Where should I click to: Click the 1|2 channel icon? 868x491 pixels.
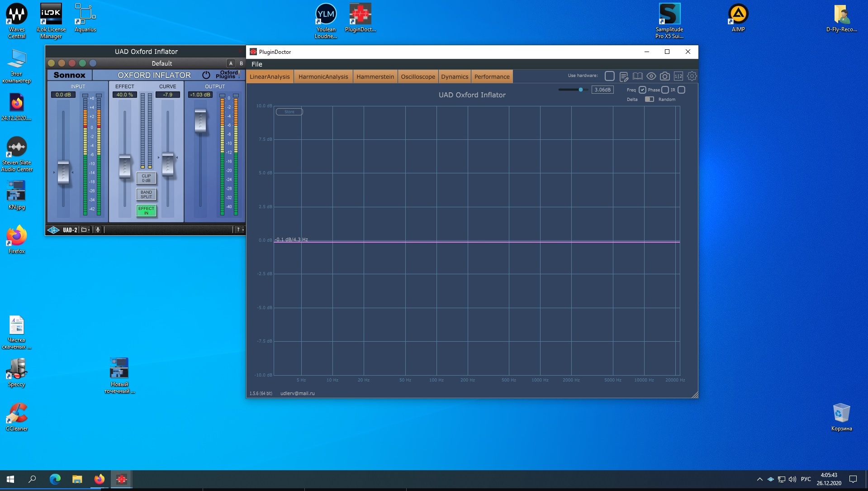coord(678,76)
